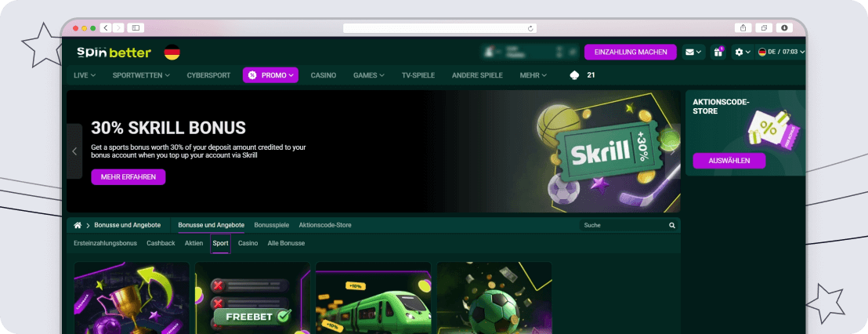Open the PROMO dropdown
Image resolution: width=868 pixels, height=334 pixels.
(270, 75)
